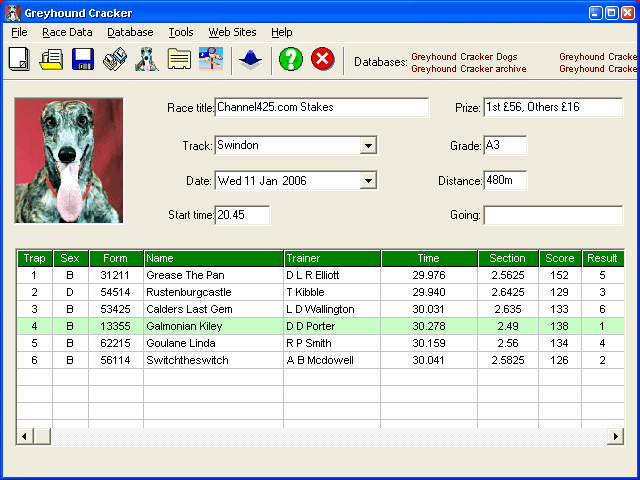
Task: Sort by the Score column header
Action: click(559, 258)
